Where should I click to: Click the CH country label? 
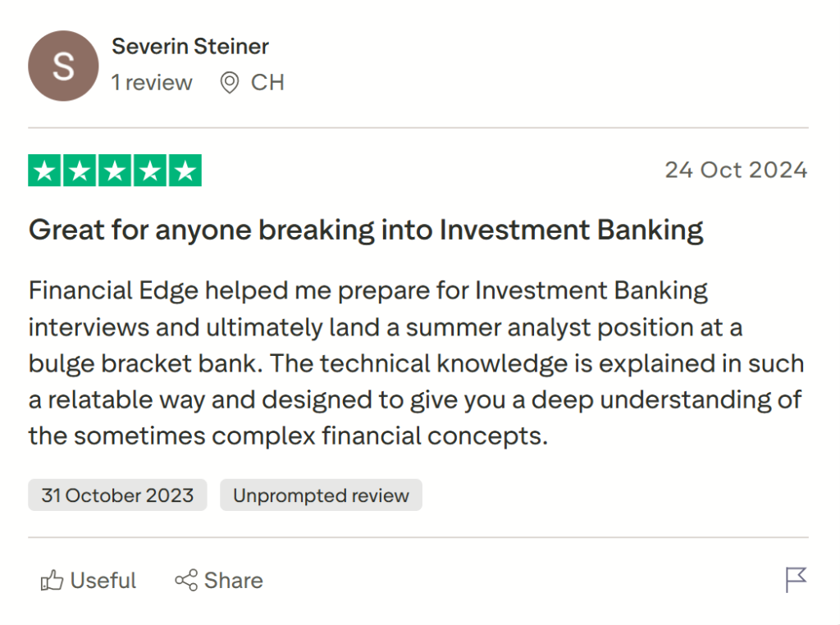coord(268,82)
